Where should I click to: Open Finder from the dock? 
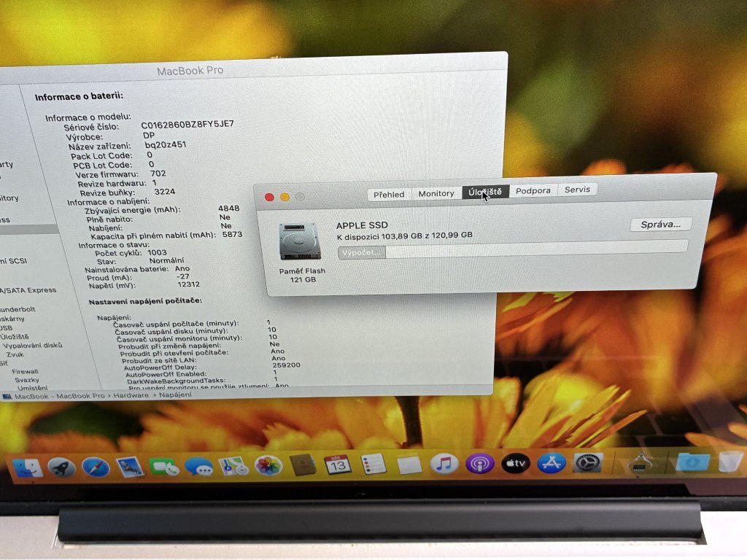click(x=27, y=467)
